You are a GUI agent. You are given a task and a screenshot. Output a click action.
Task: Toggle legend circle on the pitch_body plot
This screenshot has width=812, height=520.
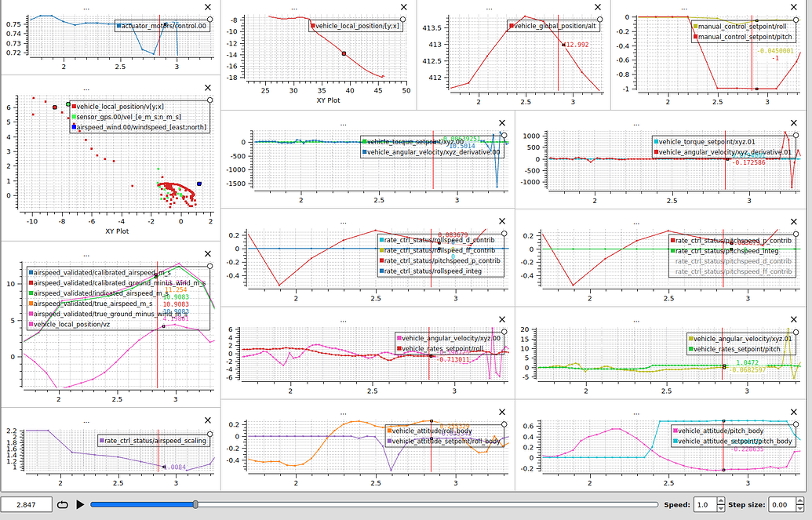tap(796, 424)
